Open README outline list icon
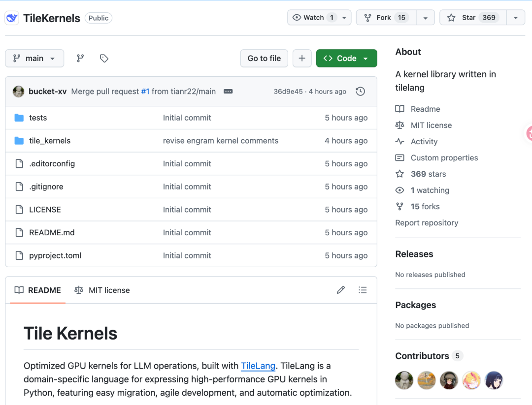The height and width of the screenshot is (405, 532). click(x=363, y=290)
